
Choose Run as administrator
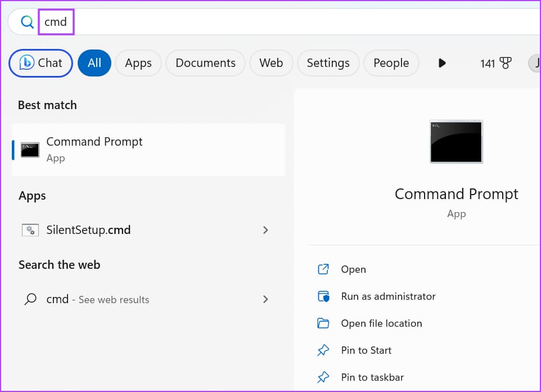[388, 296]
